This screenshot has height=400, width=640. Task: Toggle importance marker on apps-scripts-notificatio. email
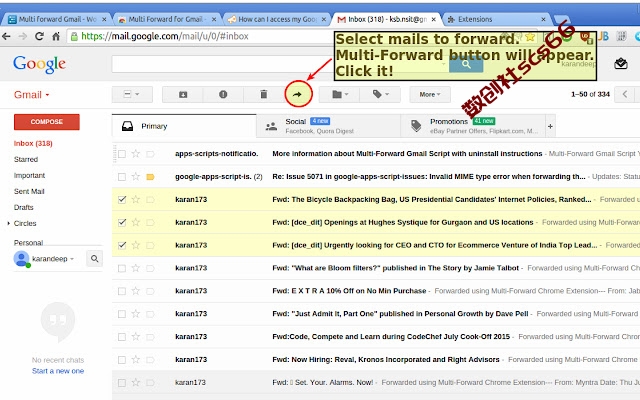coord(150,154)
